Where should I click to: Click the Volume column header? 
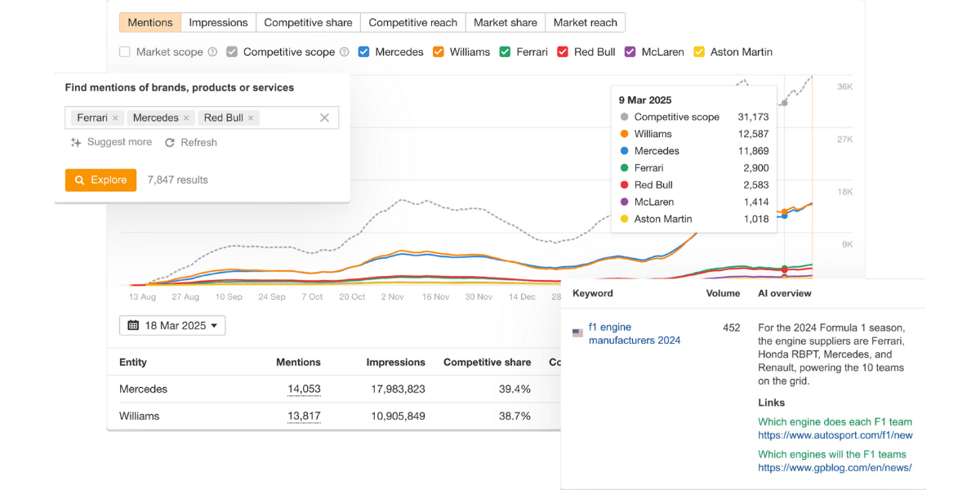click(723, 293)
